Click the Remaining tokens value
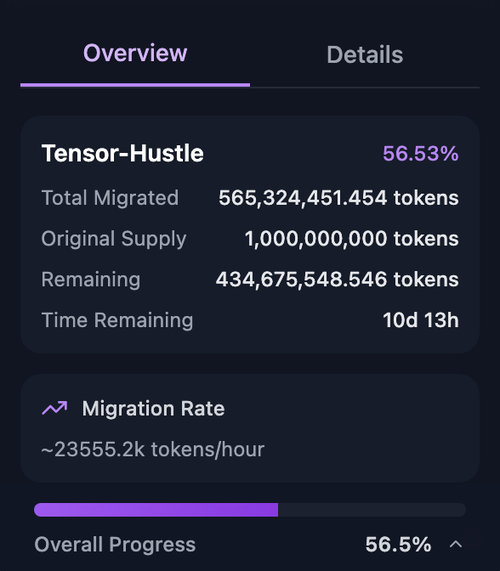The image size is (500, 571). (x=337, y=279)
